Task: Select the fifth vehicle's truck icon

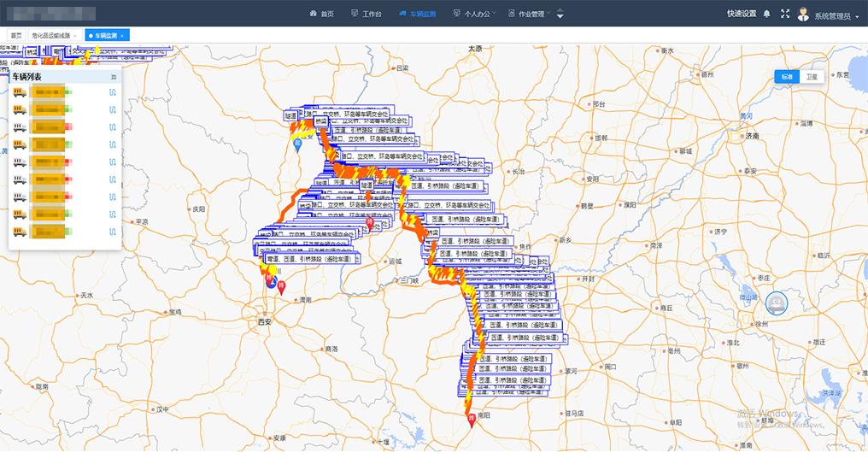Action: [x=20, y=162]
